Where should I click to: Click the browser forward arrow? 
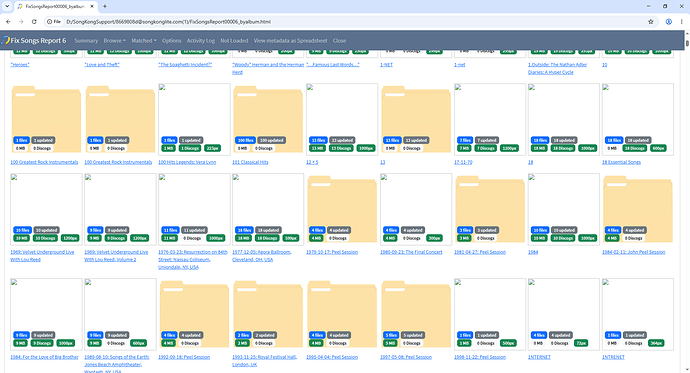(21, 22)
